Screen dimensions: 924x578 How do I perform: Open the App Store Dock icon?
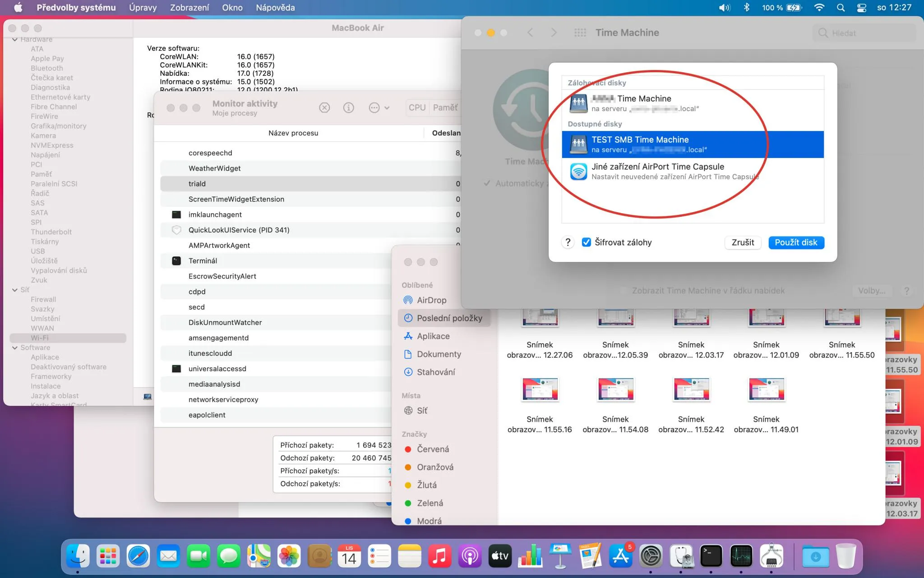(x=621, y=556)
